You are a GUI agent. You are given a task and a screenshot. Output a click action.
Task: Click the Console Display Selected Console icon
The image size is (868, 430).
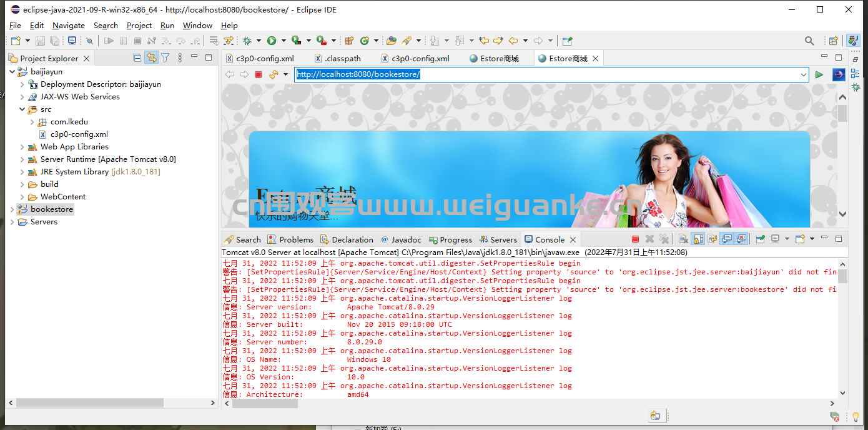tap(775, 239)
